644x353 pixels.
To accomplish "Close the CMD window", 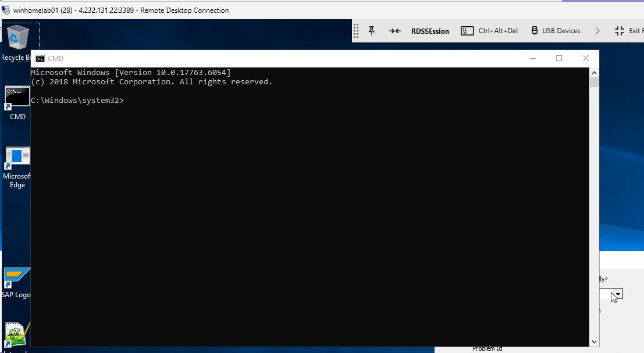I will point(586,58).
